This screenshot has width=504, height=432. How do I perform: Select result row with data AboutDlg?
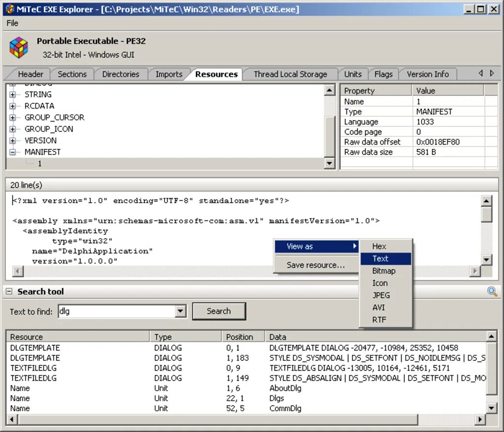coord(247,389)
